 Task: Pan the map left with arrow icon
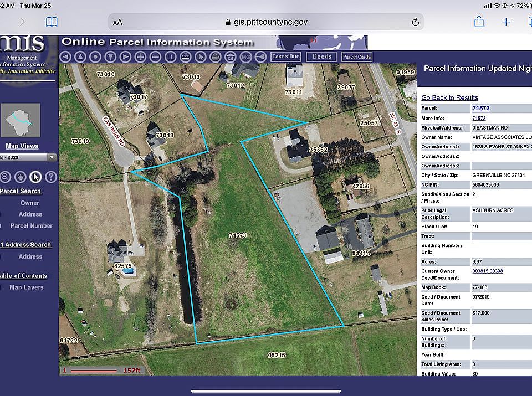65,57
